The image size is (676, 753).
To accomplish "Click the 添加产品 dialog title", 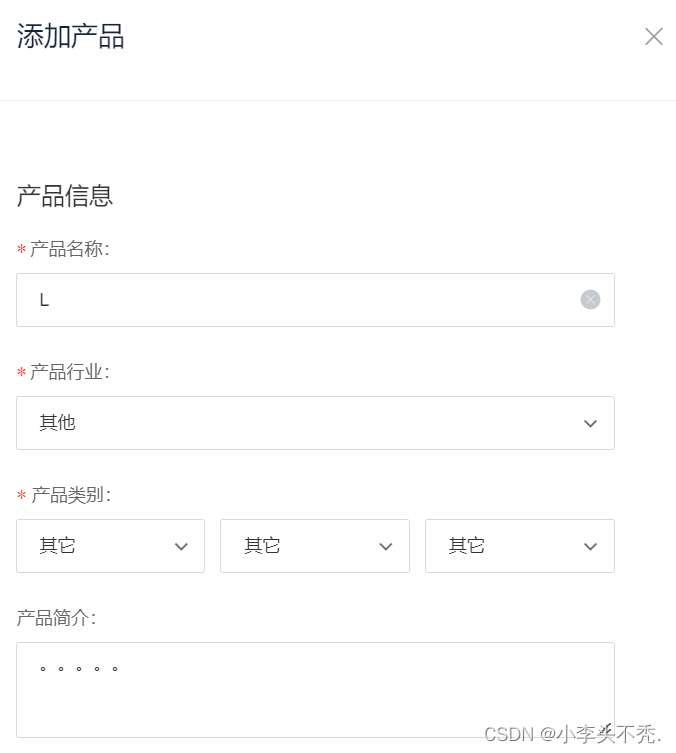I will click(71, 36).
